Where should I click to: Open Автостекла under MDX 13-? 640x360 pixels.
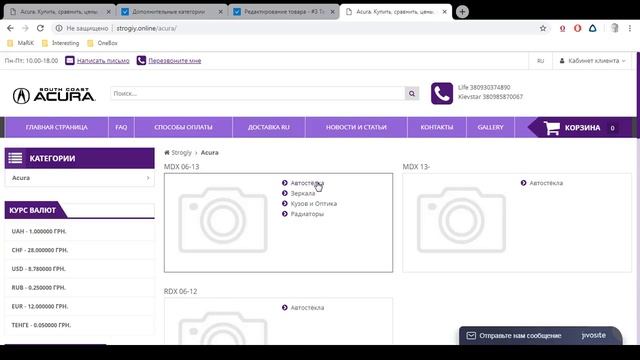(x=546, y=183)
